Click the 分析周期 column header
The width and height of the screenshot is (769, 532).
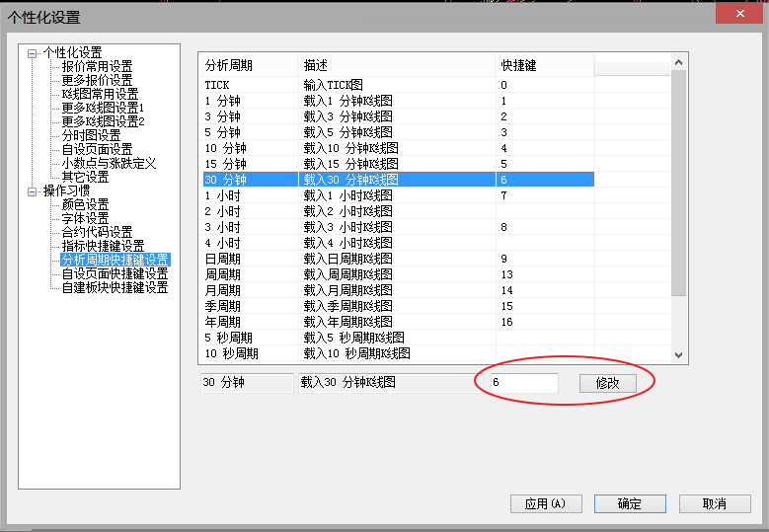tap(248, 65)
